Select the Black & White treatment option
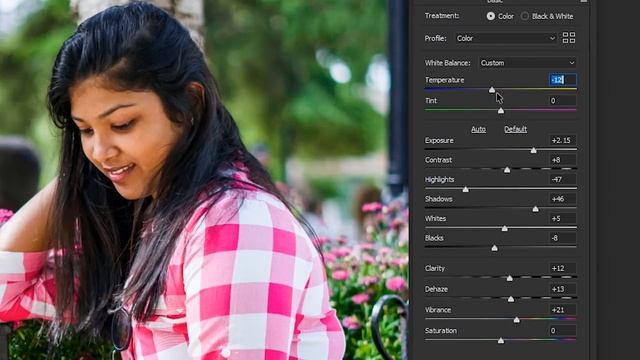640x360 pixels. tap(525, 16)
